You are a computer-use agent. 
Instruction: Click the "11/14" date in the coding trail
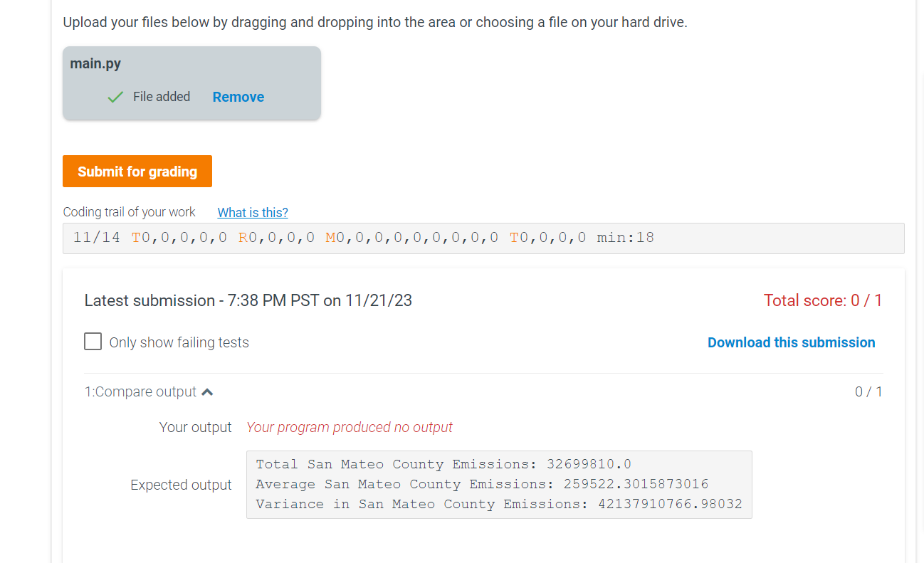96,237
